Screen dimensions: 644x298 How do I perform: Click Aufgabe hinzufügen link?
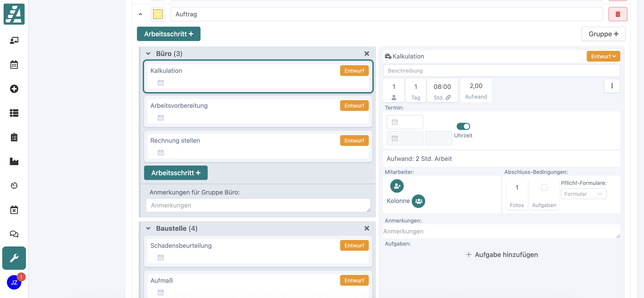pyautogui.click(x=502, y=255)
